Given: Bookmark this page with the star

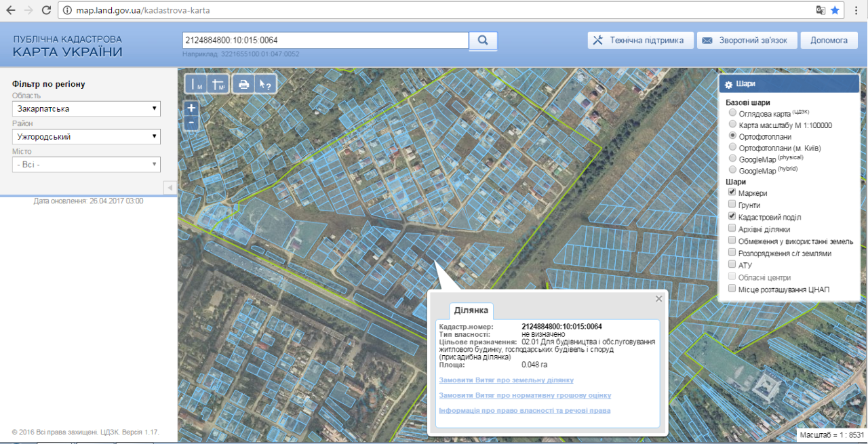Looking at the screenshot, I should click(835, 10).
